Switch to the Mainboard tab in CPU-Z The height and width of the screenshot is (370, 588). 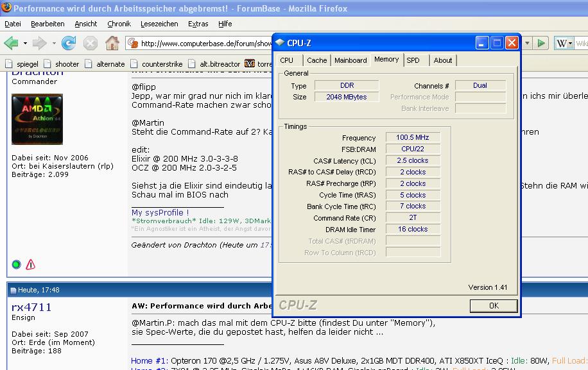click(x=350, y=60)
